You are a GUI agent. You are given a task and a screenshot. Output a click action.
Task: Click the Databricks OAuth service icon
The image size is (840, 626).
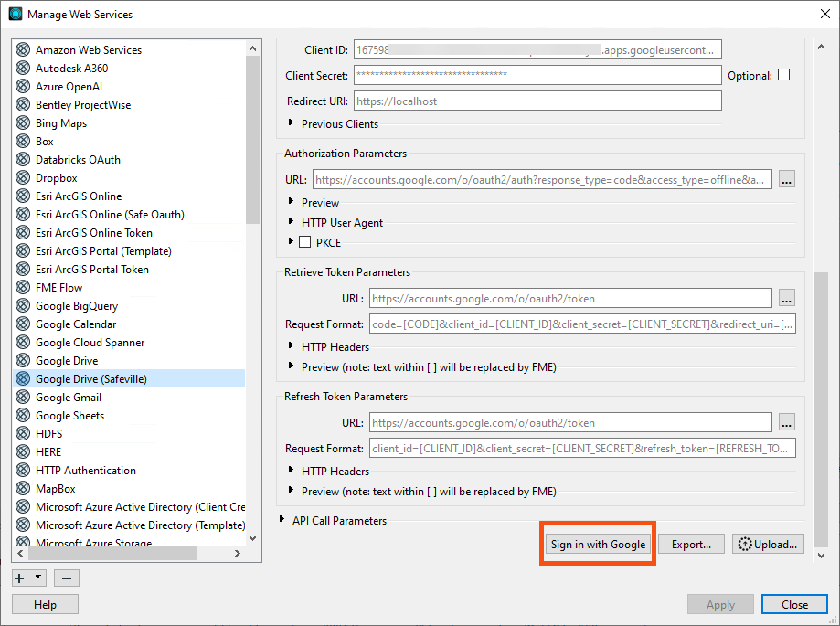23,160
